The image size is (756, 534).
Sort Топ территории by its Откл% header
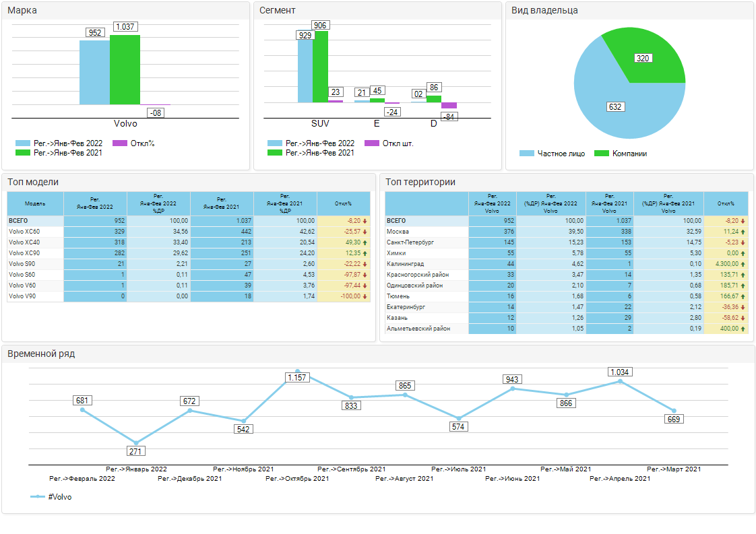(x=726, y=203)
